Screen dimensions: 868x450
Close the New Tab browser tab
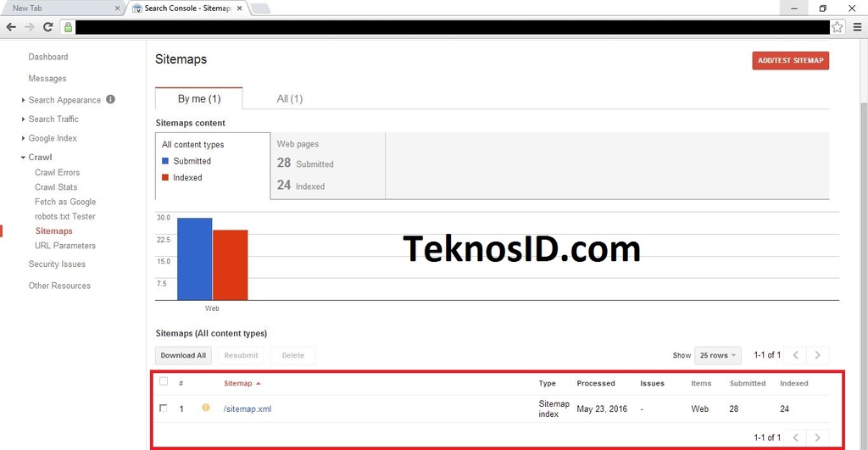[x=117, y=8]
